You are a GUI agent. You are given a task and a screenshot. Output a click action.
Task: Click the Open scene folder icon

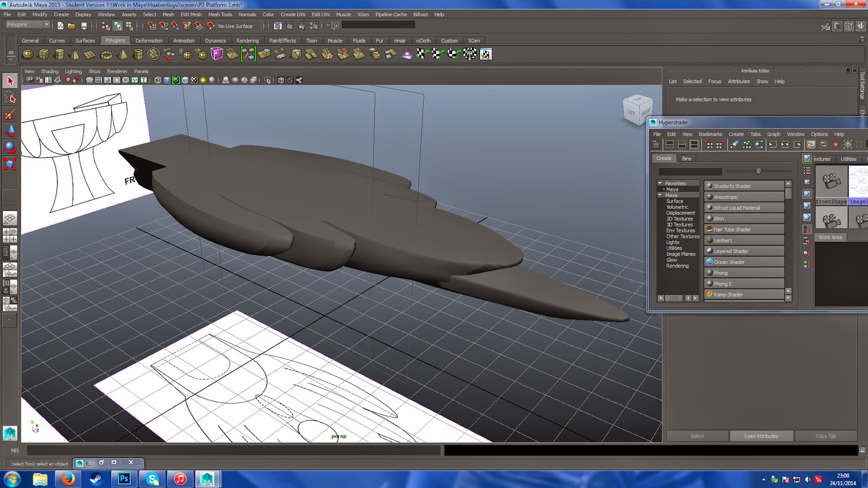[72, 25]
